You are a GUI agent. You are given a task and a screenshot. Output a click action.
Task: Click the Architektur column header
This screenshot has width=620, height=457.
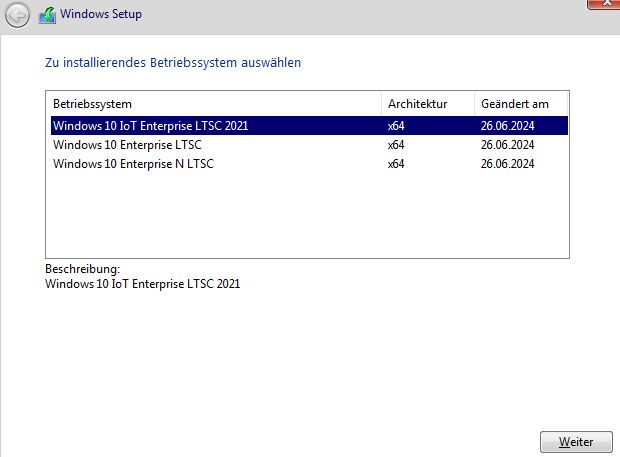pyautogui.click(x=428, y=104)
